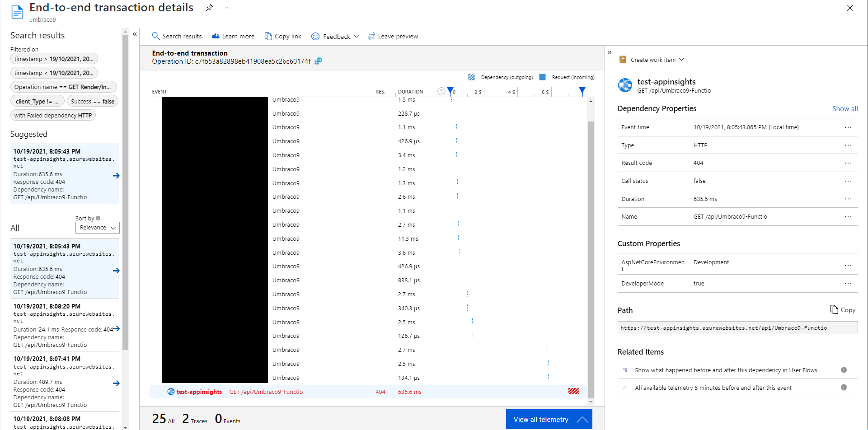Click Copy link in toolbar

283,36
